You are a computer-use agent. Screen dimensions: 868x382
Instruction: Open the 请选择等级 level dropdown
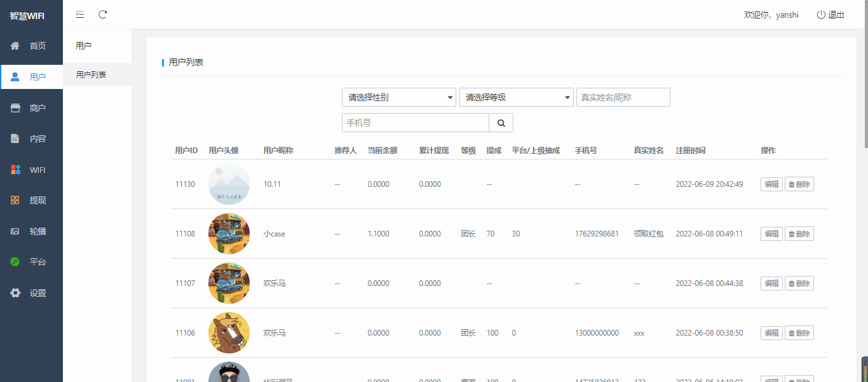517,97
